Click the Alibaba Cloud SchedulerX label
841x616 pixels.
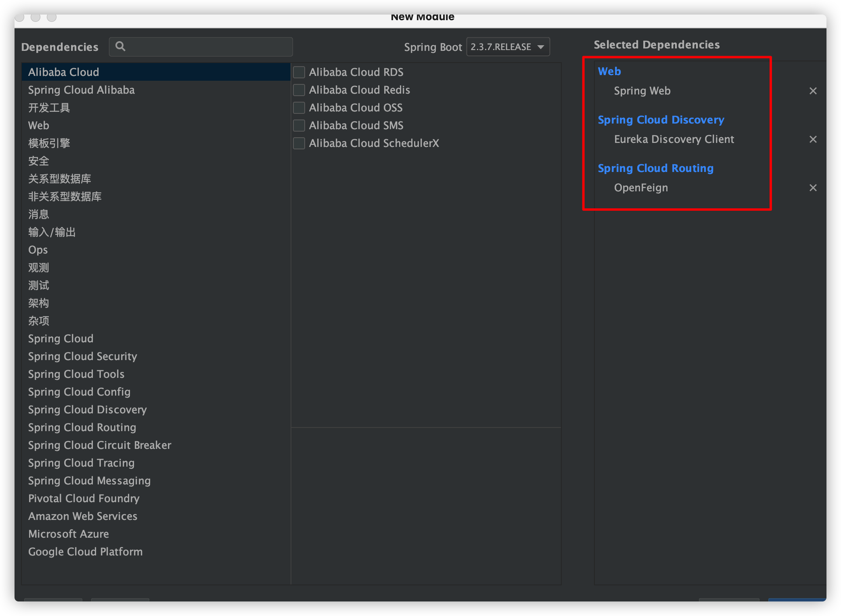click(x=374, y=143)
